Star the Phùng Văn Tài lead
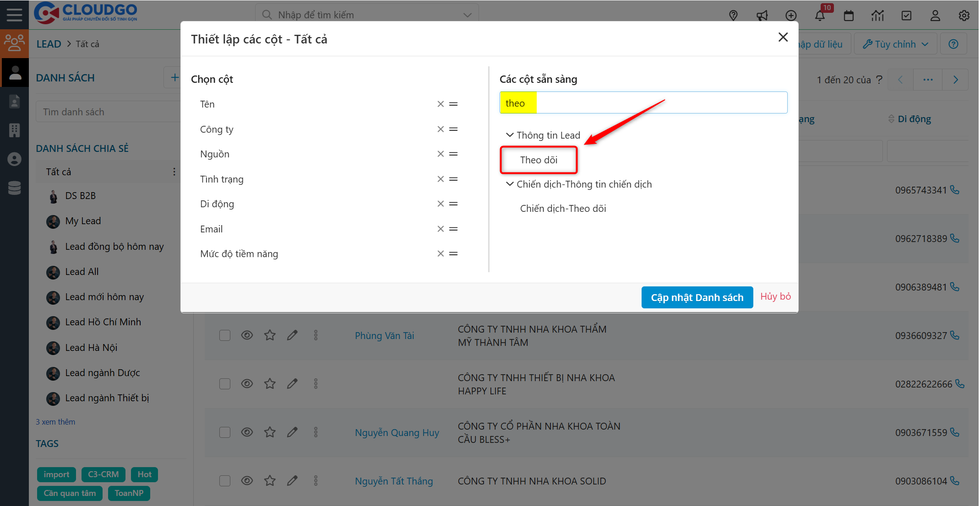 (270, 335)
